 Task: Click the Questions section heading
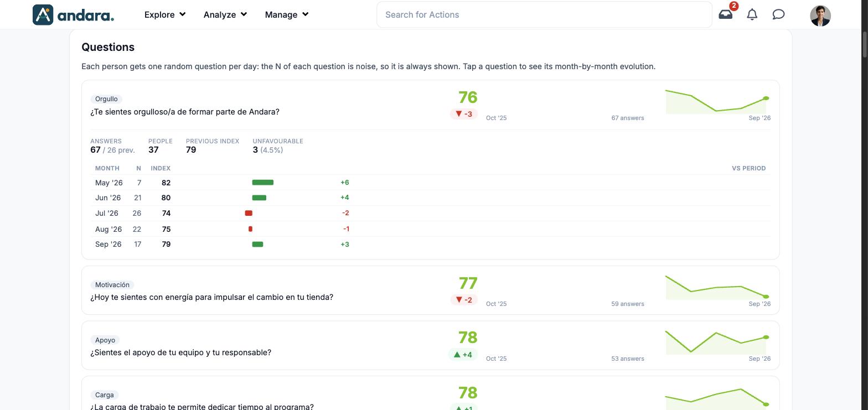point(108,47)
